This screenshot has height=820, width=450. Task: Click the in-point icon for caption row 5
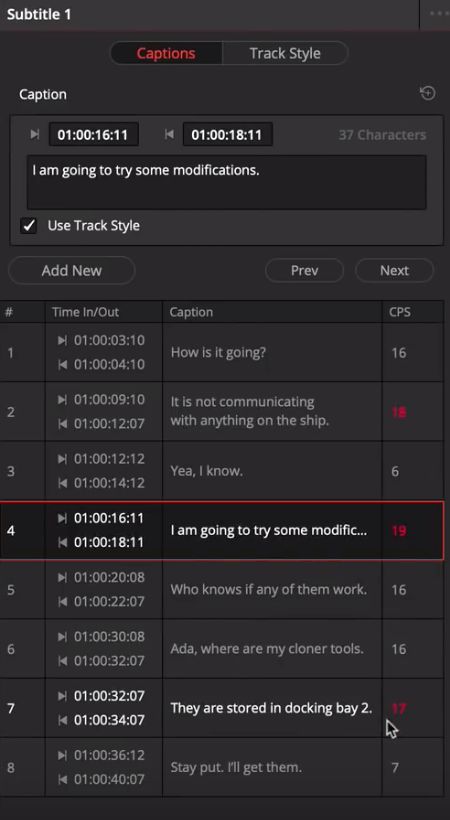click(62, 577)
